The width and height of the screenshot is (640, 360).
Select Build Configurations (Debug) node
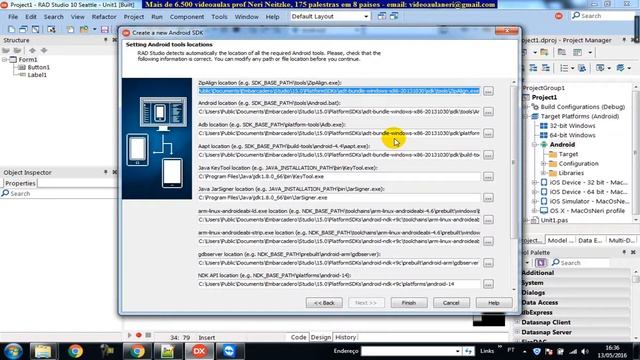pyautogui.click(x=582, y=107)
